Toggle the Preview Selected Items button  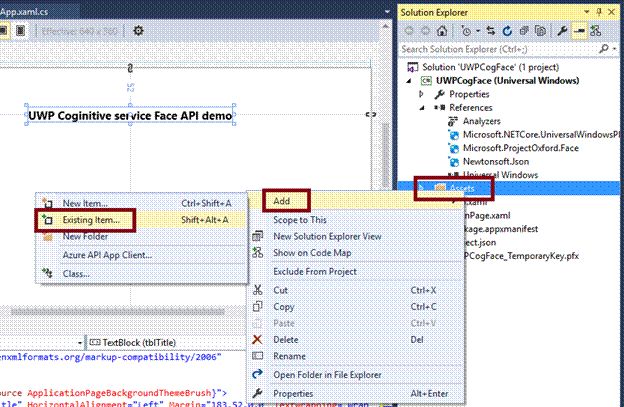point(579,31)
